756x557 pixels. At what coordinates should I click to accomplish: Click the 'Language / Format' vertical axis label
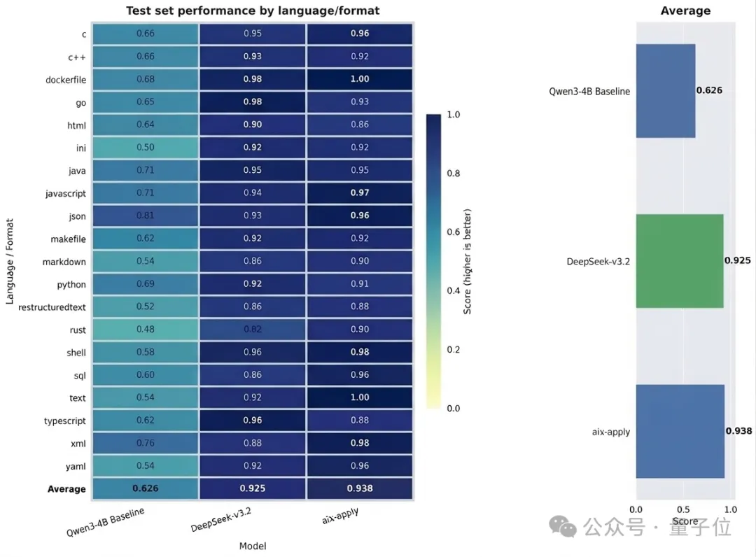tap(10, 259)
